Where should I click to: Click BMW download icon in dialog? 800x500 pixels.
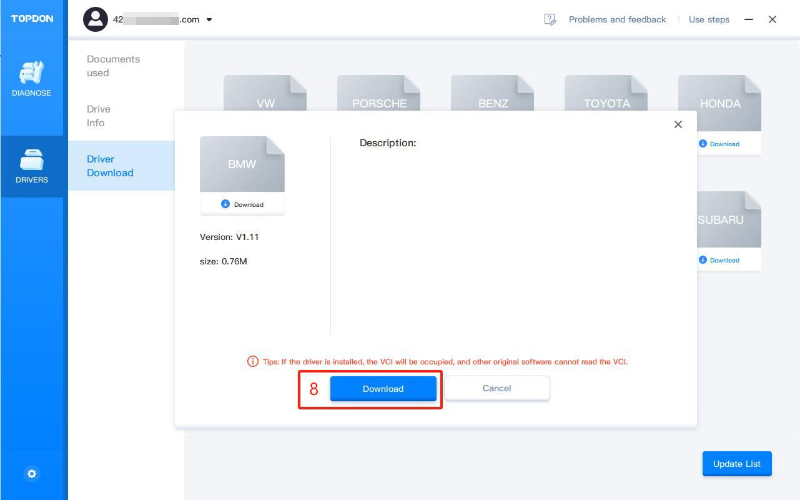pos(226,204)
